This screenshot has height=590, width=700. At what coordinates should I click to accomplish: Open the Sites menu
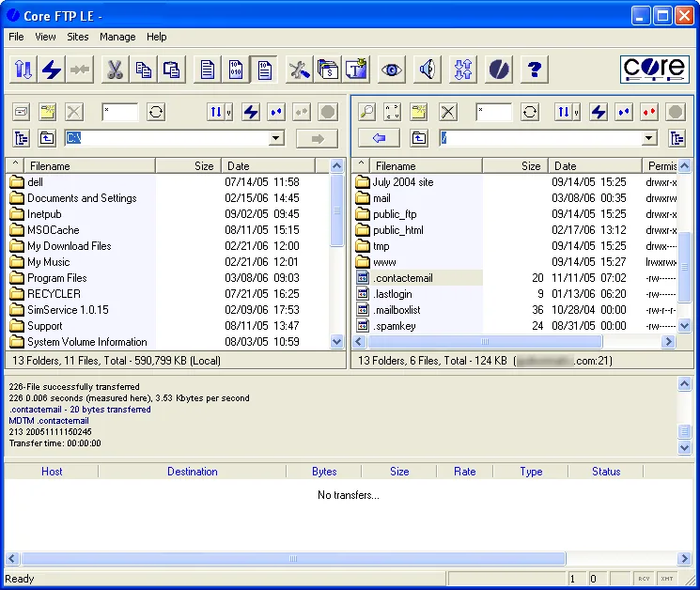(x=78, y=37)
